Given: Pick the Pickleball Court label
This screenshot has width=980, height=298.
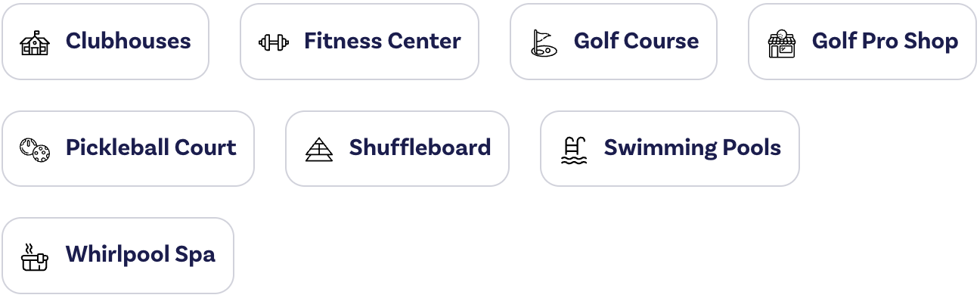Looking at the screenshot, I should (150, 147).
